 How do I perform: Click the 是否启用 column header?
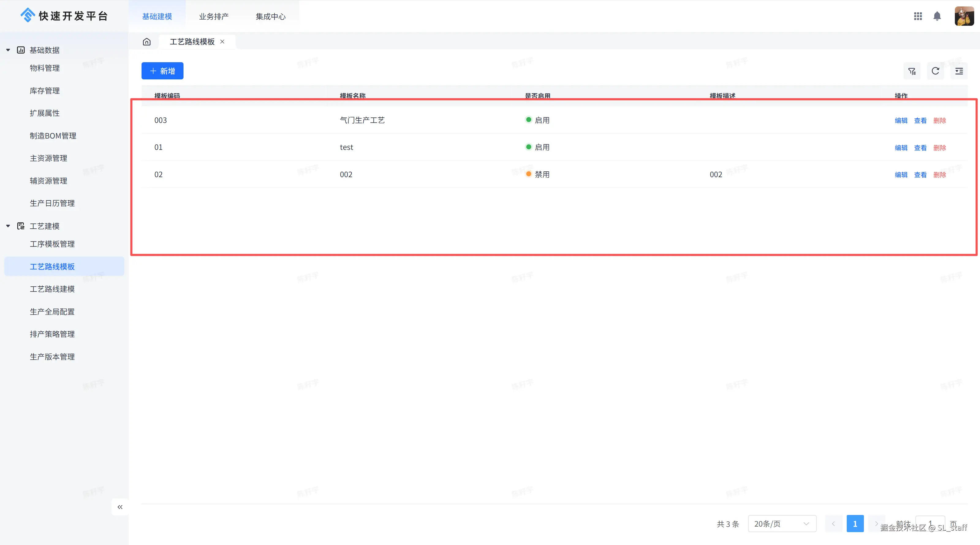pyautogui.click(x=538, y=96)
